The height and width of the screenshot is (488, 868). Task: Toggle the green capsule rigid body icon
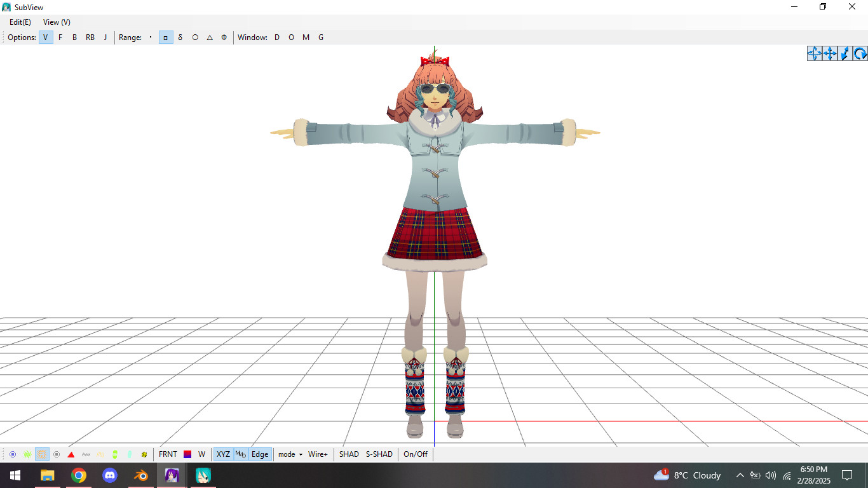(115, 454)
